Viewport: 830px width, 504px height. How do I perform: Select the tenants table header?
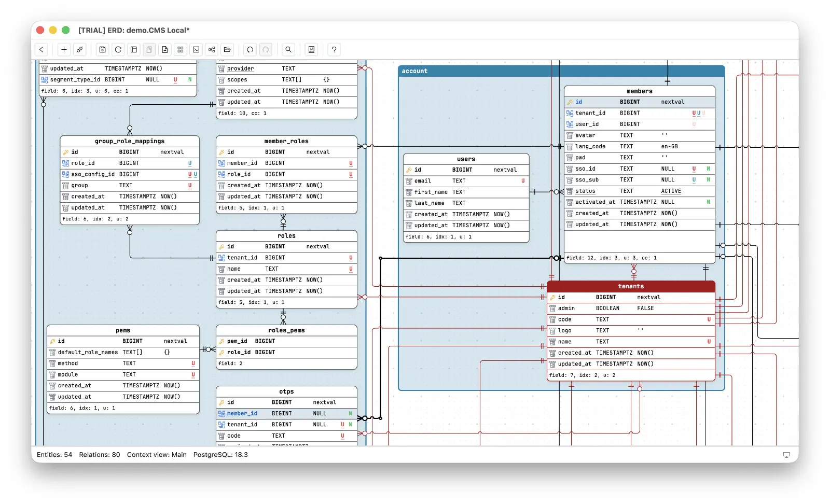click(x=631, y=286)
